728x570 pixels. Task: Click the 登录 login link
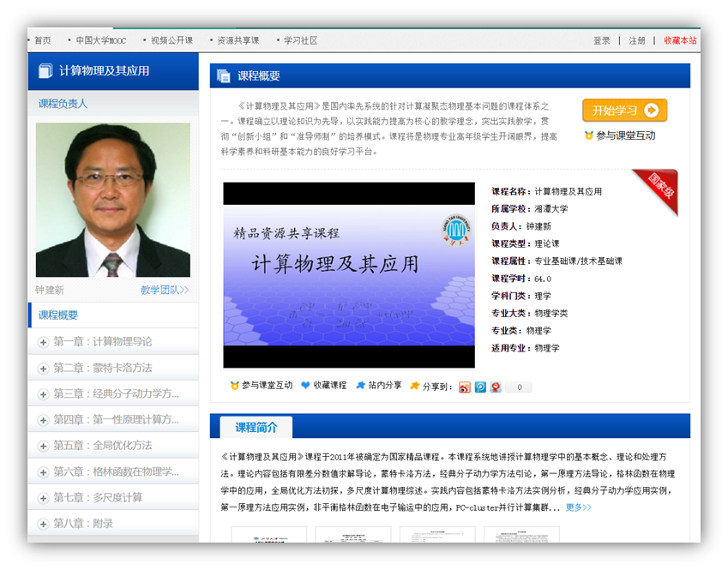click(602, 40)
